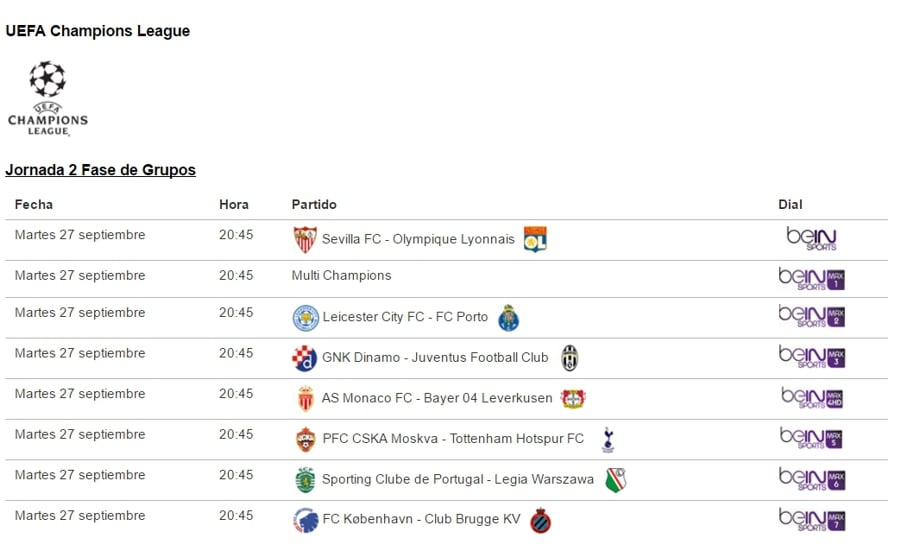Click the Bayer 04 Leverkusen crest

click(x=573, y=399)
